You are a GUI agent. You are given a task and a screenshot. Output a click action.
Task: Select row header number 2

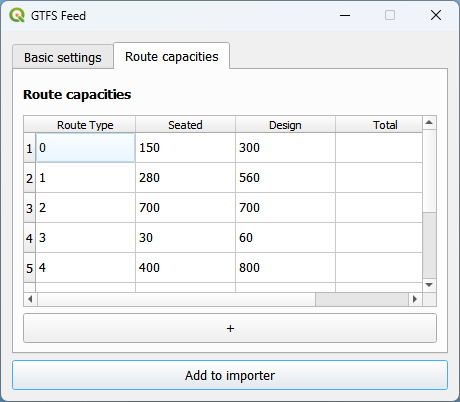[x=30, y=178]
